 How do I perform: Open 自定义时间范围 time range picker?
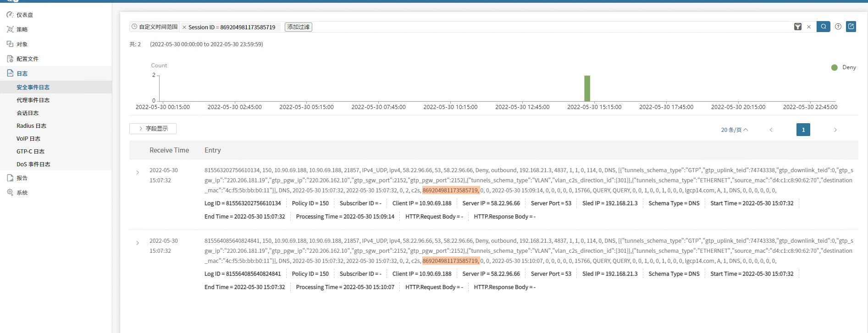[x=155, y=27]
